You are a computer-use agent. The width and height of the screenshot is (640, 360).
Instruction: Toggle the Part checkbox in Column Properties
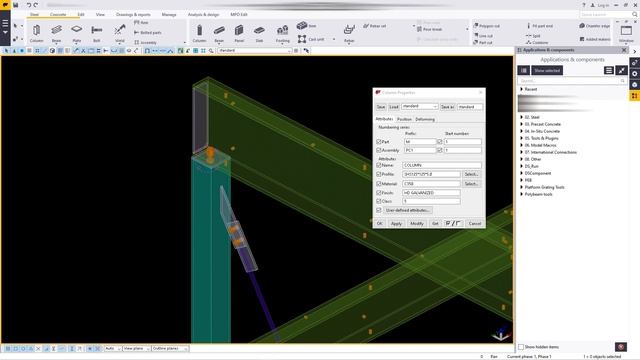pyautogui.click(x=378, y=142)
